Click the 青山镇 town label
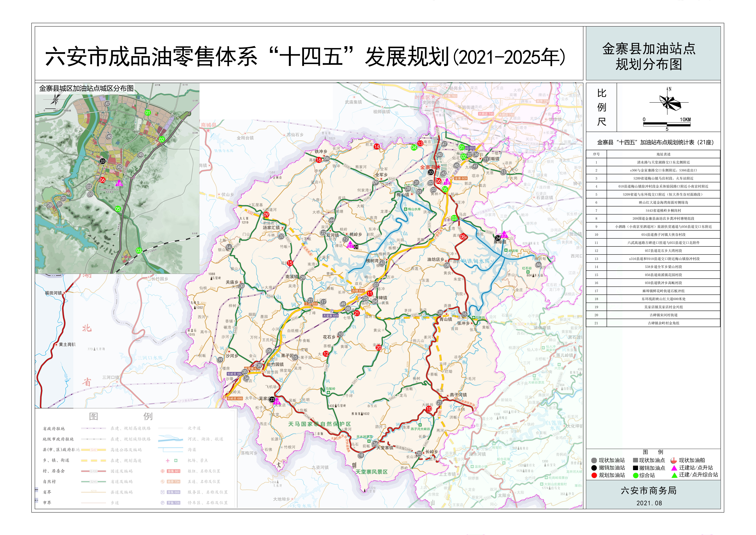 446,319
